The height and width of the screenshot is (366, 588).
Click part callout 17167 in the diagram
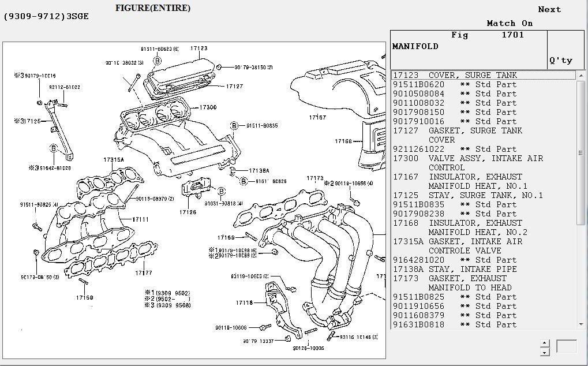317,117
